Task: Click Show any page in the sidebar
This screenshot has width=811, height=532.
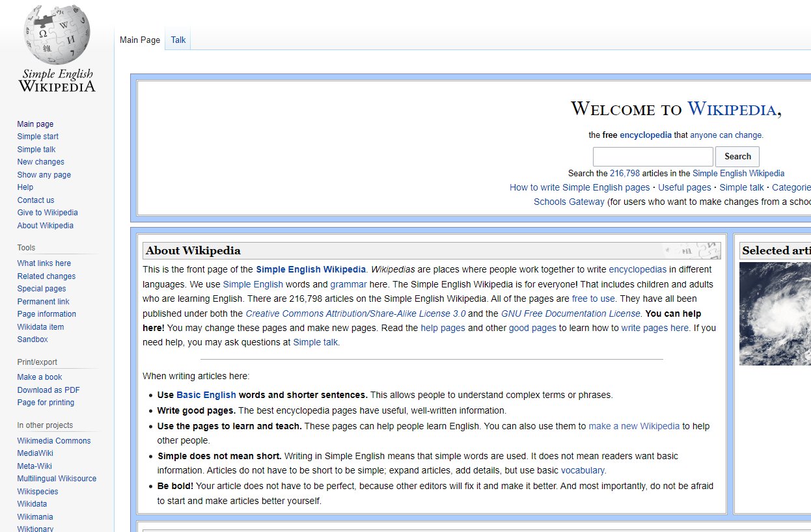Action: [x=44, y=175]
